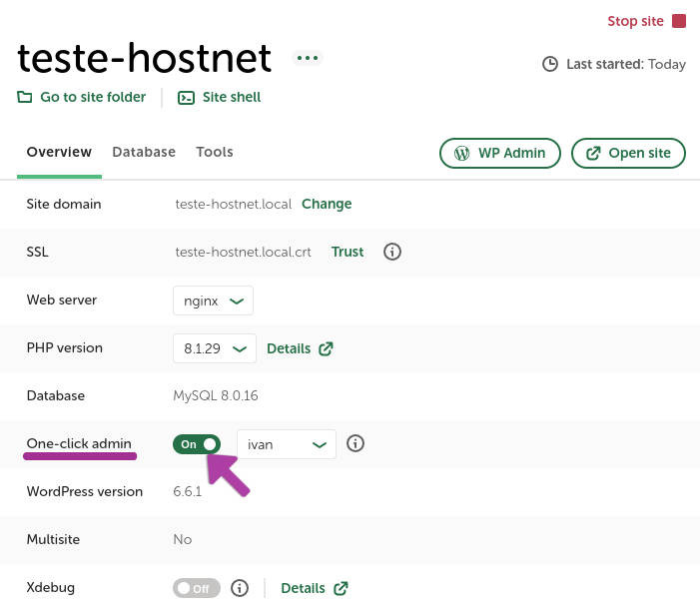Click the Last started: Today text
Viewport: 700px width, 612px height.
(626, 64)
